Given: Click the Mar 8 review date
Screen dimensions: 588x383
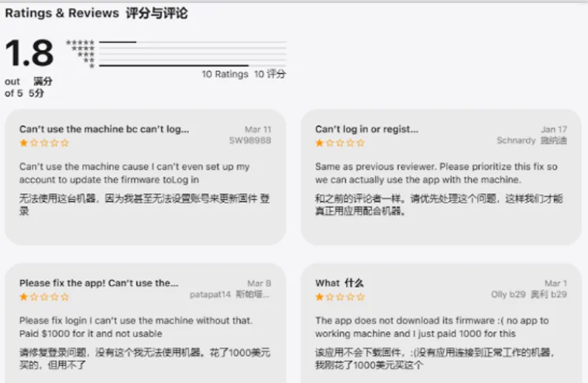Looking at the screenshot, I should pos(259,283).
